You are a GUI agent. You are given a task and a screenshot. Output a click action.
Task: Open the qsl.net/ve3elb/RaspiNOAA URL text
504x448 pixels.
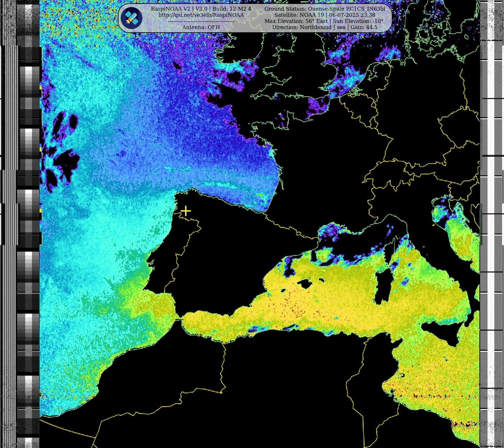201,15
